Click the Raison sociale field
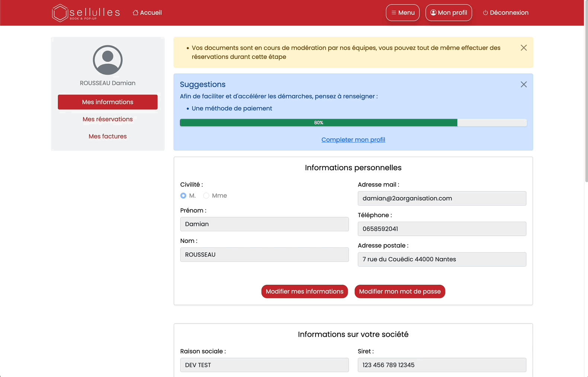The width and height of the screenshot is (588, 377). coord(265,365)
